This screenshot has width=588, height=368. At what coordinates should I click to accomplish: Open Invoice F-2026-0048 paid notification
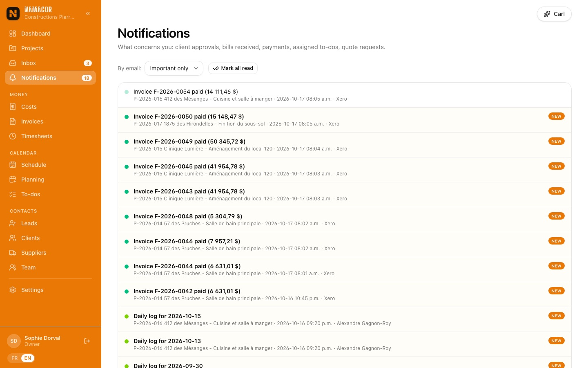344,220
